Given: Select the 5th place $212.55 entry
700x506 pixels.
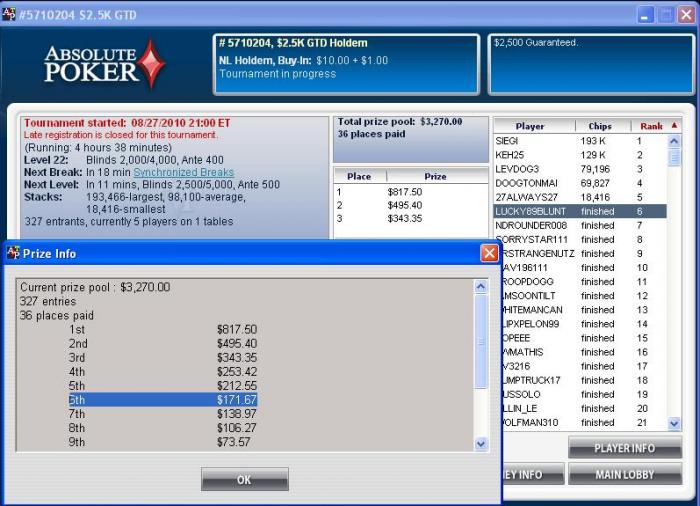Looking at the screenshot, I should [x=163, y=386].
